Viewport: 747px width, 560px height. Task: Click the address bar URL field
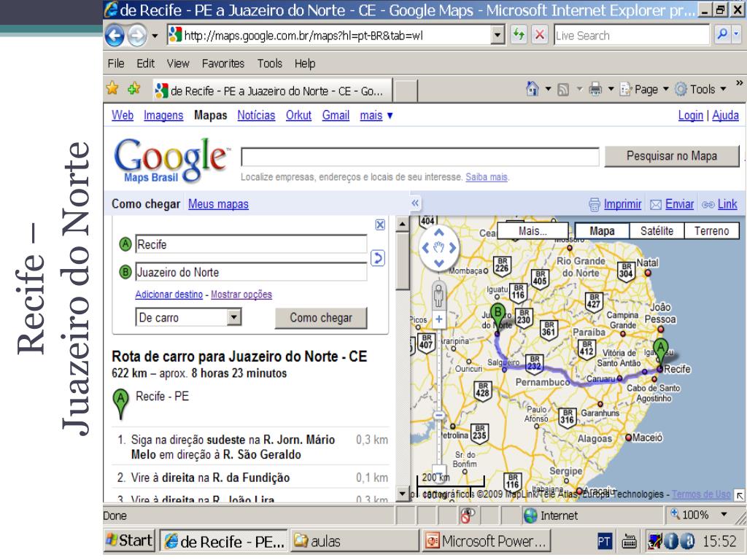[329, 35]
